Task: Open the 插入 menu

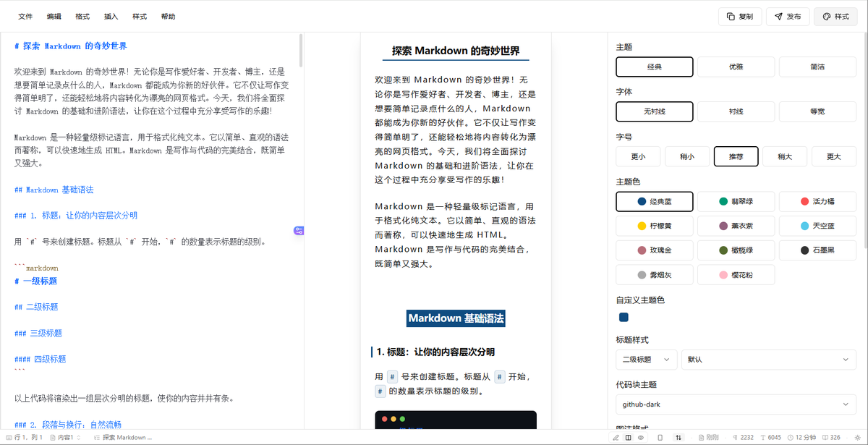Action: pos(111,17)
